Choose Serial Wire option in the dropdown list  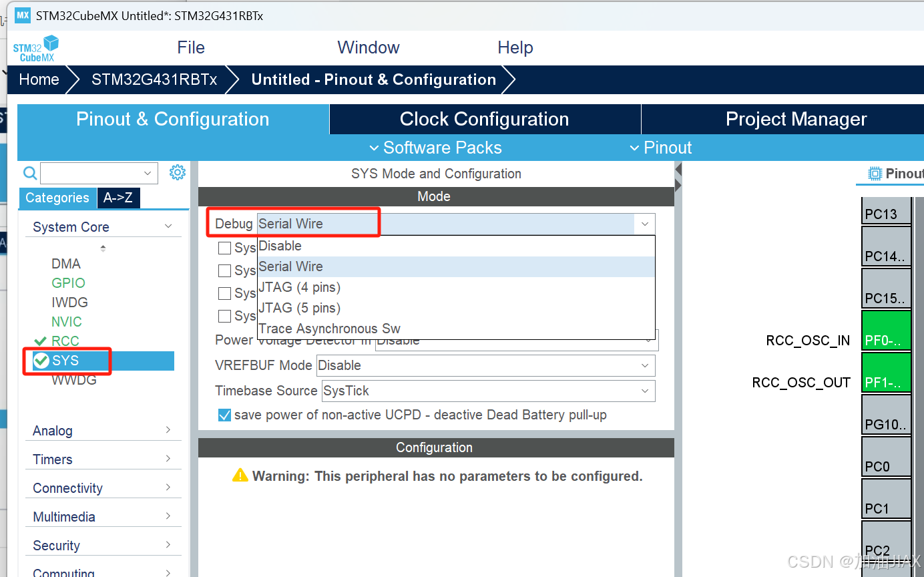tap(456, 266)
